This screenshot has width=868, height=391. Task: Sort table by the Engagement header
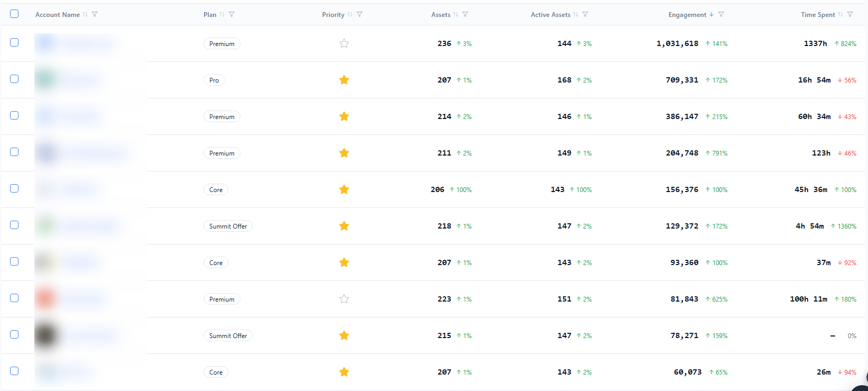coord(687,15)
